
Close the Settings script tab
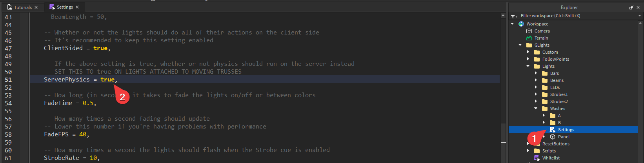[77, 7]
